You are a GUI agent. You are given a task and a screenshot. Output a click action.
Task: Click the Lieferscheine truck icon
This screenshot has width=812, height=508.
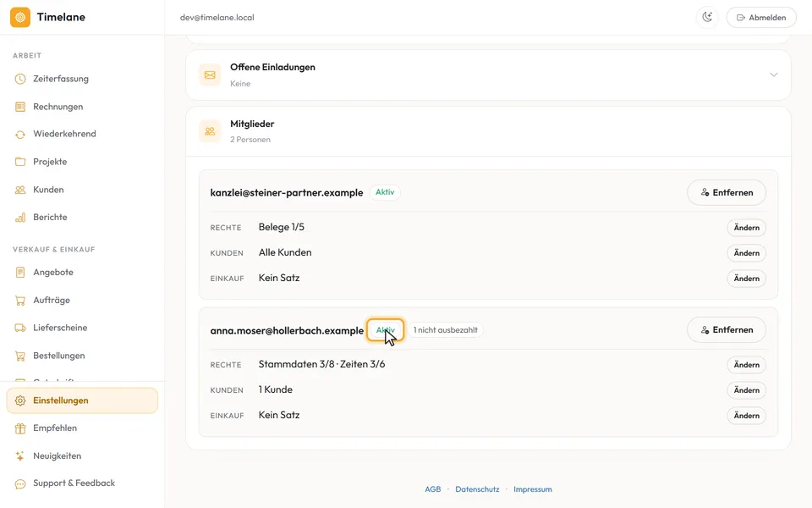20,328
